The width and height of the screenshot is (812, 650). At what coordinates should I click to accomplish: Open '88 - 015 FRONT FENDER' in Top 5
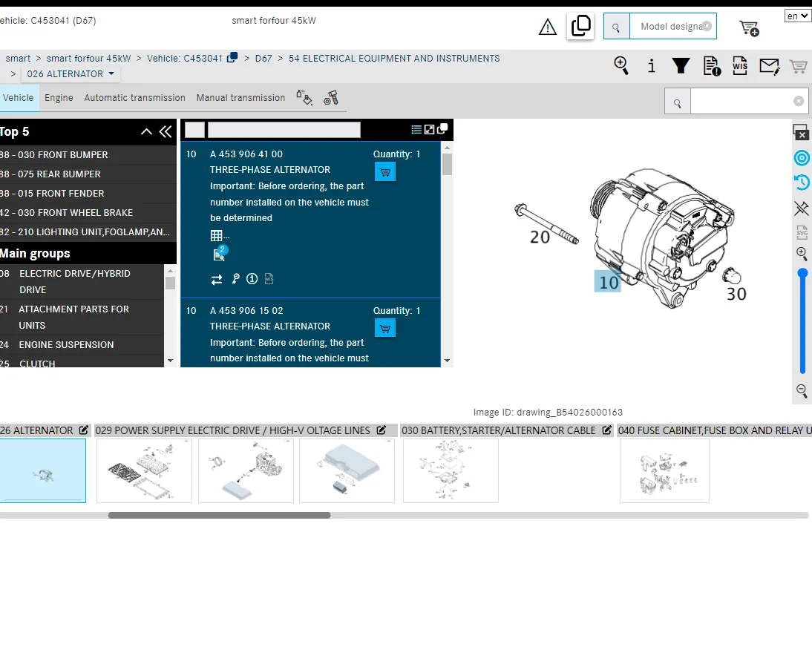[x=88, y=193]
